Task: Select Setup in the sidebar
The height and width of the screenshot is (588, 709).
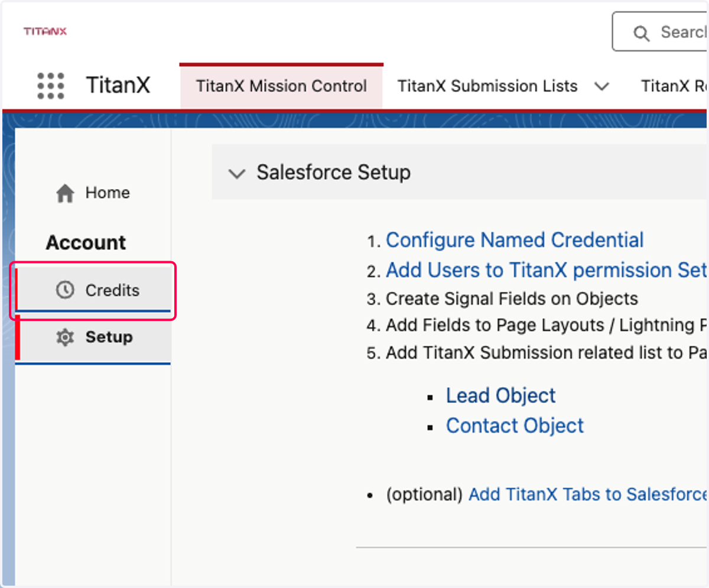Action: point(93,337)
